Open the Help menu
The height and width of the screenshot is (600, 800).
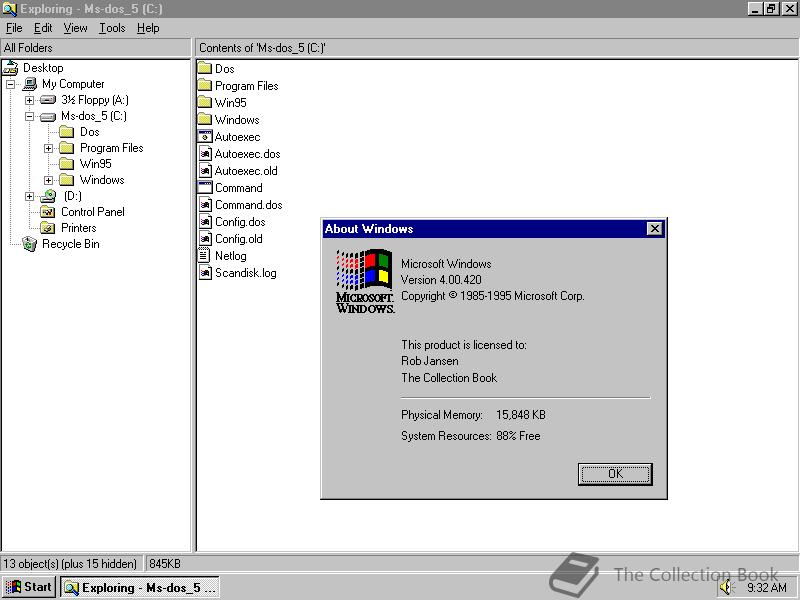148,28
